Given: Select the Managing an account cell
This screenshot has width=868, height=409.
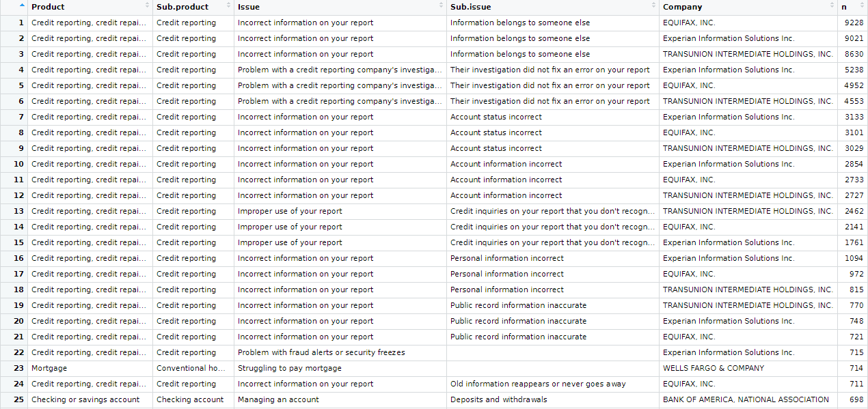Looking at the screenshot, I should [x=278, y=399].
